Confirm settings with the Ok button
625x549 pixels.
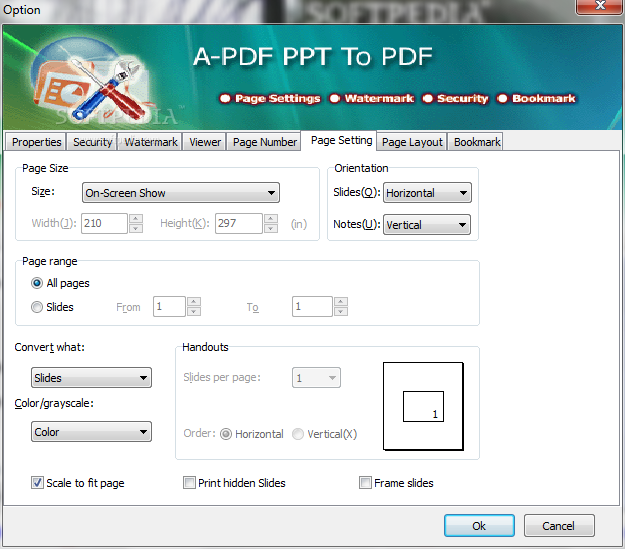(x=479, y=526)
